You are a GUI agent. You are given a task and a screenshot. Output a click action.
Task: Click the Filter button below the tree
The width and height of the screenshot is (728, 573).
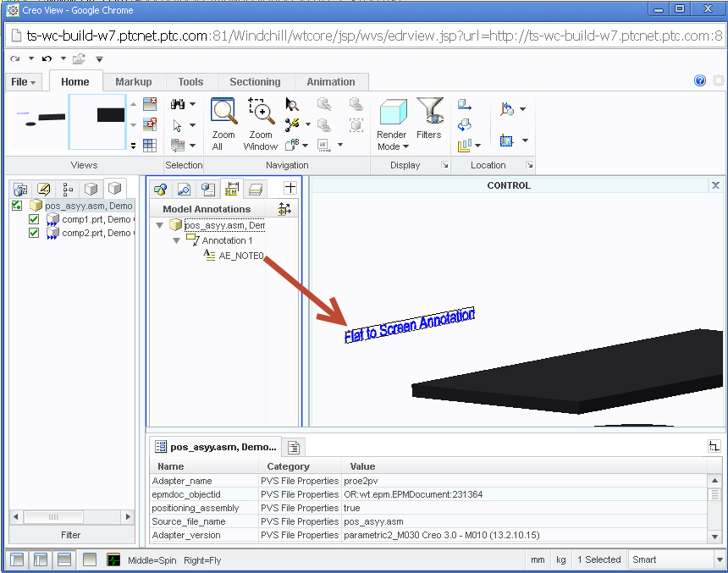[x=71, y=535]
